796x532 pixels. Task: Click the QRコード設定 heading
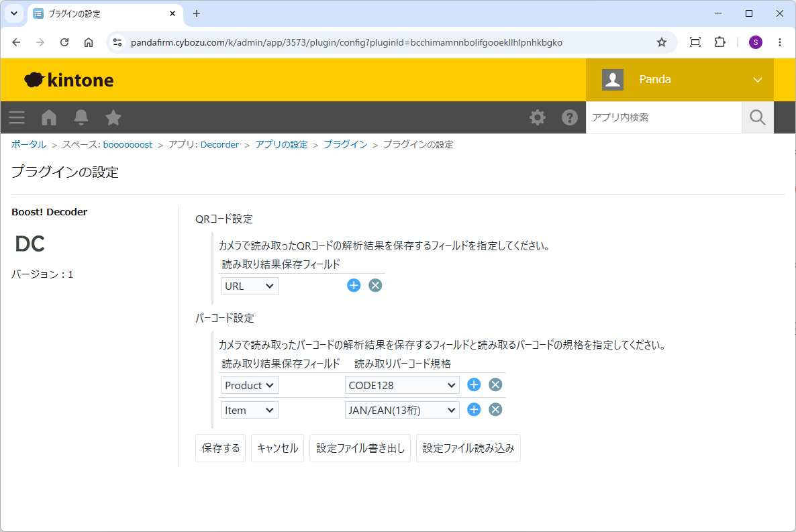(224, 219)
